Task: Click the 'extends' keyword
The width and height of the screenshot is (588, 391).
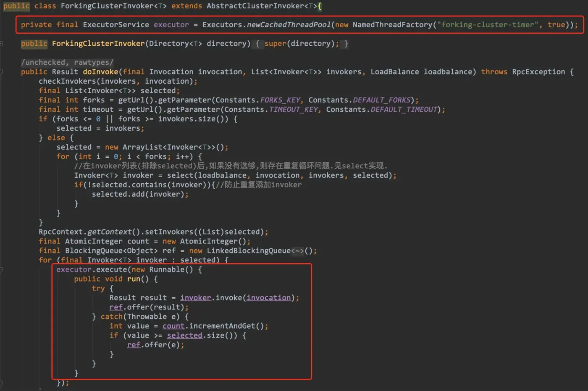Action: (186, 6)
